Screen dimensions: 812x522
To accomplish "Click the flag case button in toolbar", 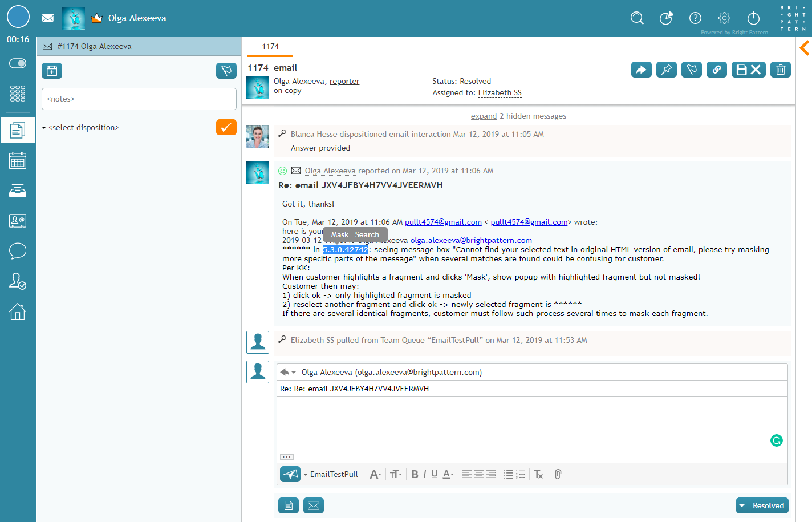I will (692, 70).
